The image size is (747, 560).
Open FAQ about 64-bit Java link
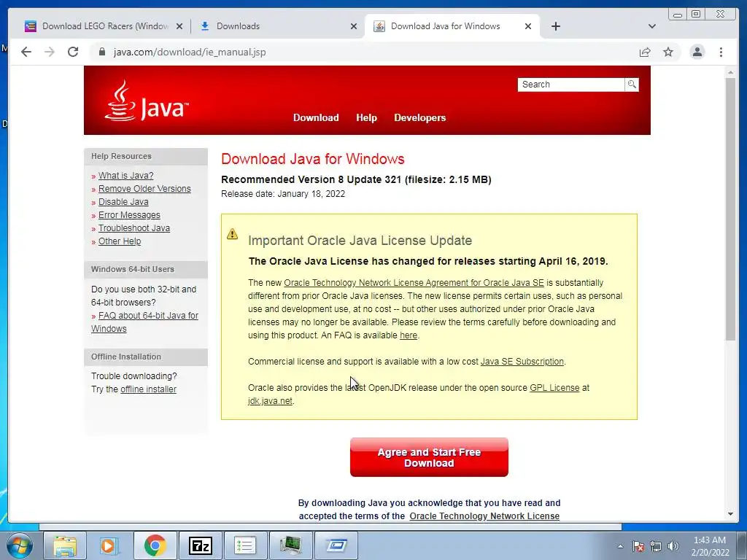(145, 322)
